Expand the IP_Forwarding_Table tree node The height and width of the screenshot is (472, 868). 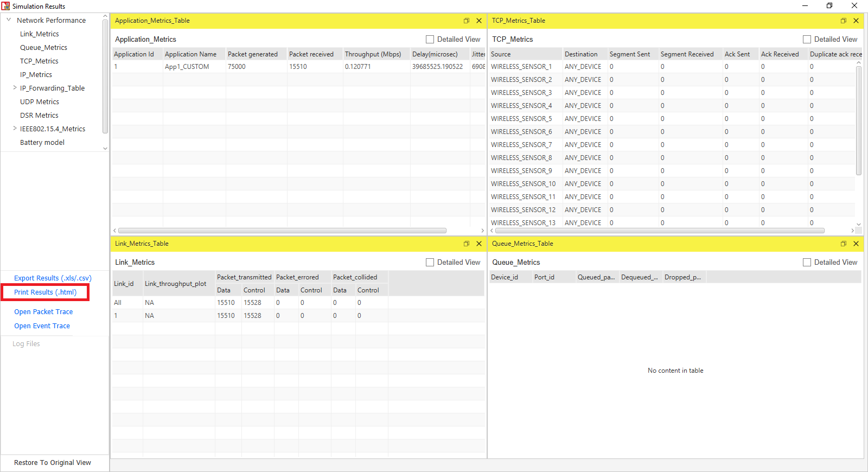pos(15,88)
